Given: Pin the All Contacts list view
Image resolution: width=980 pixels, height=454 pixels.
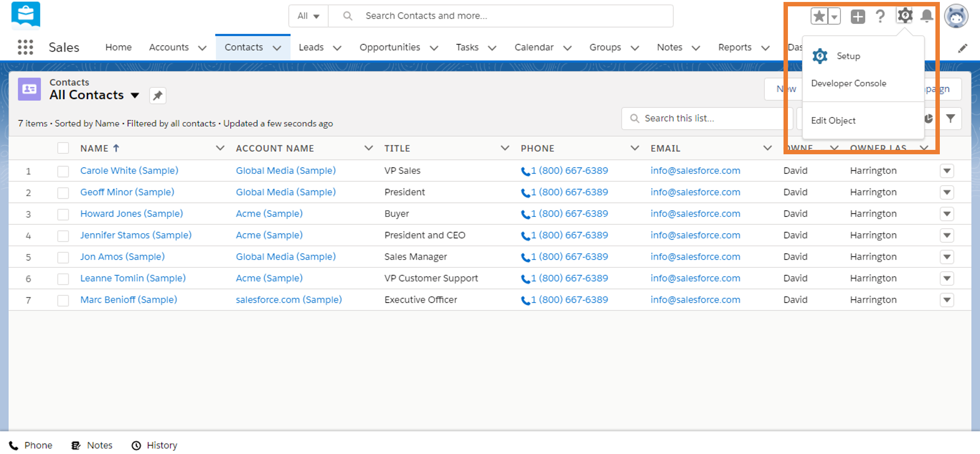Looking at the screenshot, I should click(x=157, y=96).
